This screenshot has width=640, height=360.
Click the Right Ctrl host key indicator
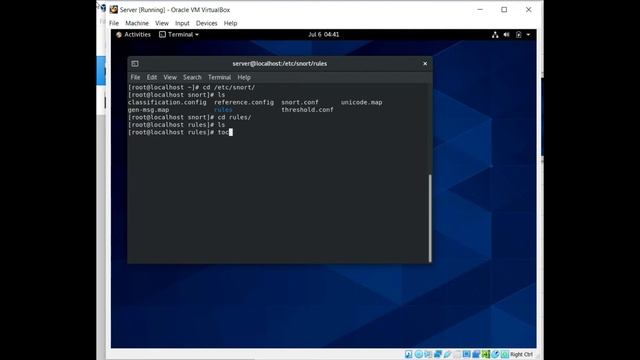[521, 354]
